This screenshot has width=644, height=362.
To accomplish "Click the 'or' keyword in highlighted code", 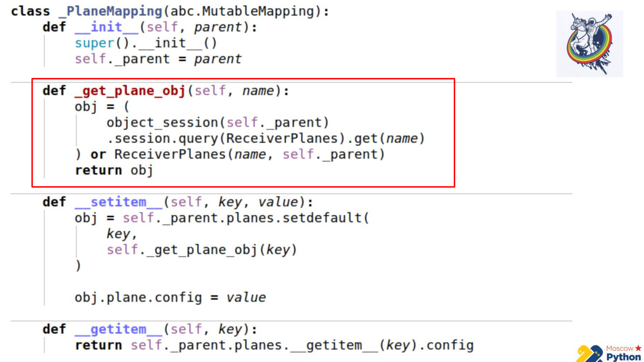I will click(98, 155).
